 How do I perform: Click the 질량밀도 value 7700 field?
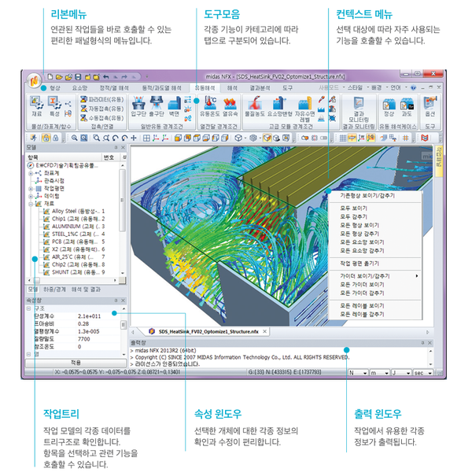point(98,339)
